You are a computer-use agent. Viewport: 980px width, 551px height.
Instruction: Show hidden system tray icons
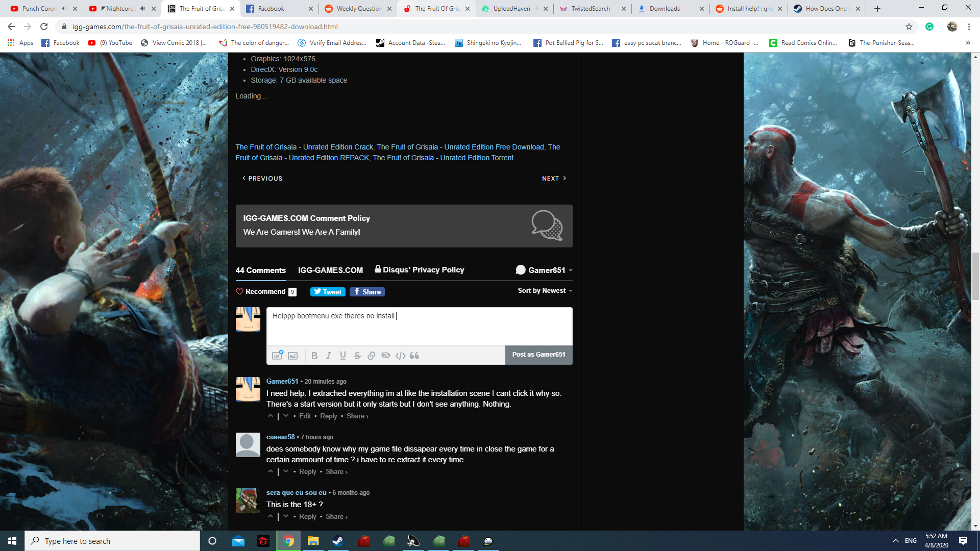895,541
